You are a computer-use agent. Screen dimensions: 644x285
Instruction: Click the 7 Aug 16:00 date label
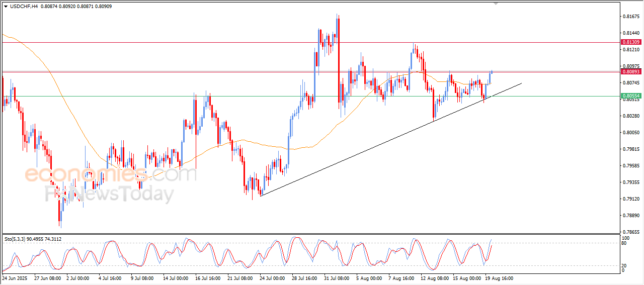pyautogui.click(x=401, y=277)
